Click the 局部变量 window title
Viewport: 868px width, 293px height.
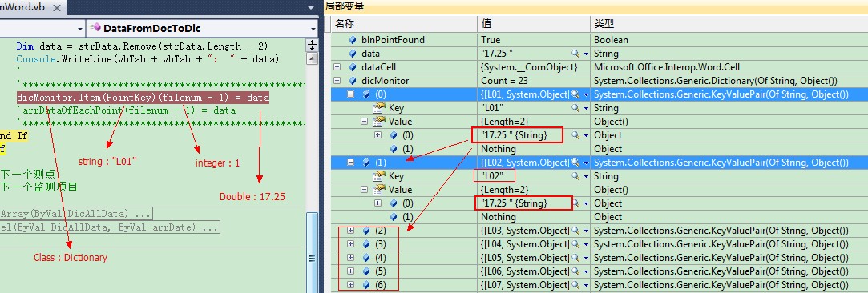click(345, 6)
